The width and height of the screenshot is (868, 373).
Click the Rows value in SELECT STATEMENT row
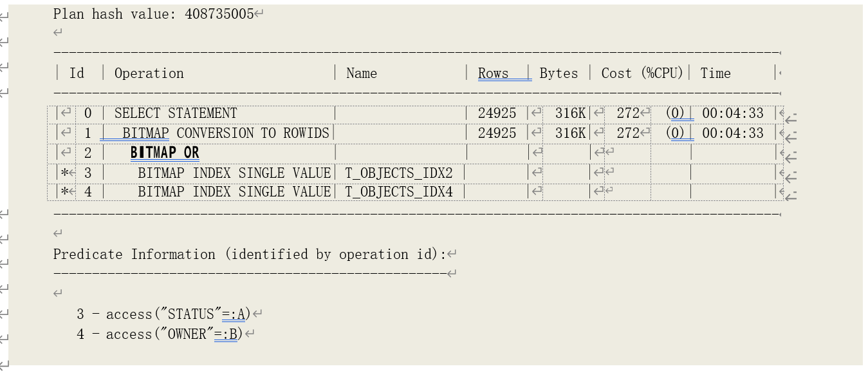point(497,113)
